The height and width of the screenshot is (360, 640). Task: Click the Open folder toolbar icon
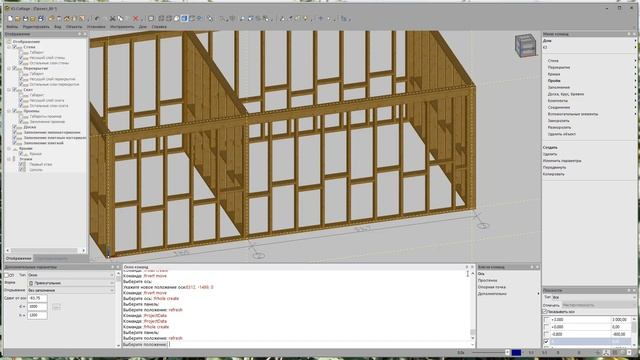18,19
